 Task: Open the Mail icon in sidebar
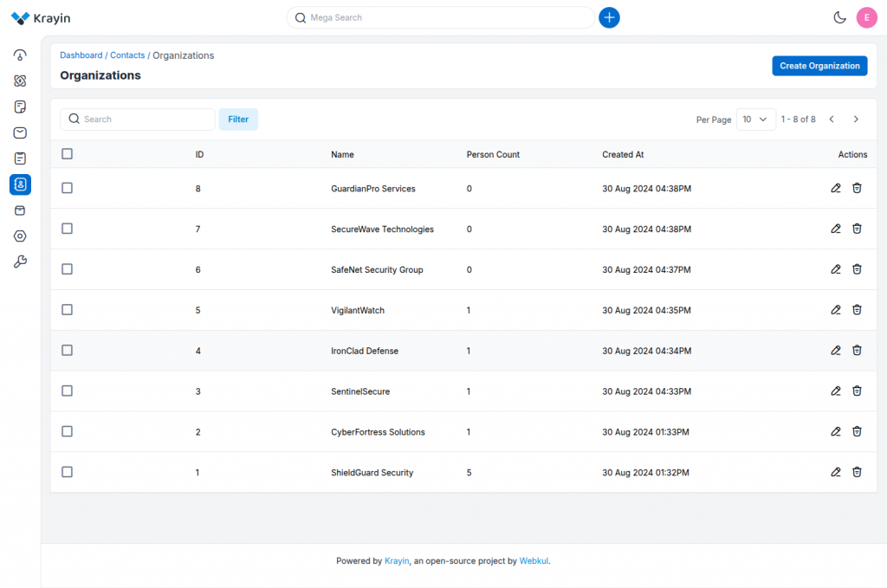(20, 132)
